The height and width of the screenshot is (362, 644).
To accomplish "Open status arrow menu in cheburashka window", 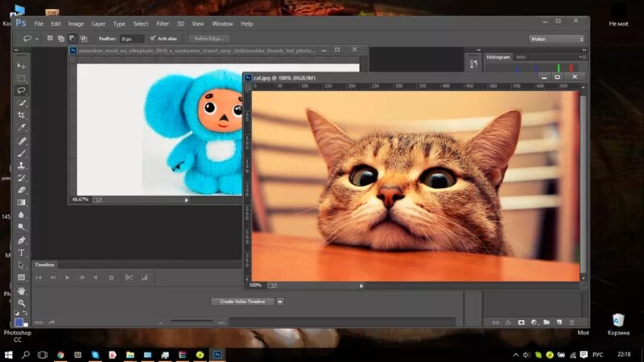I will (x=187, y=200).
